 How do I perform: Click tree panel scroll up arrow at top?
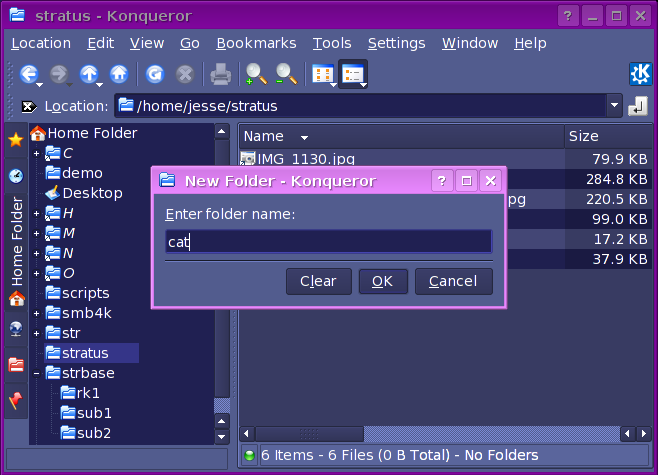point(222,132)
